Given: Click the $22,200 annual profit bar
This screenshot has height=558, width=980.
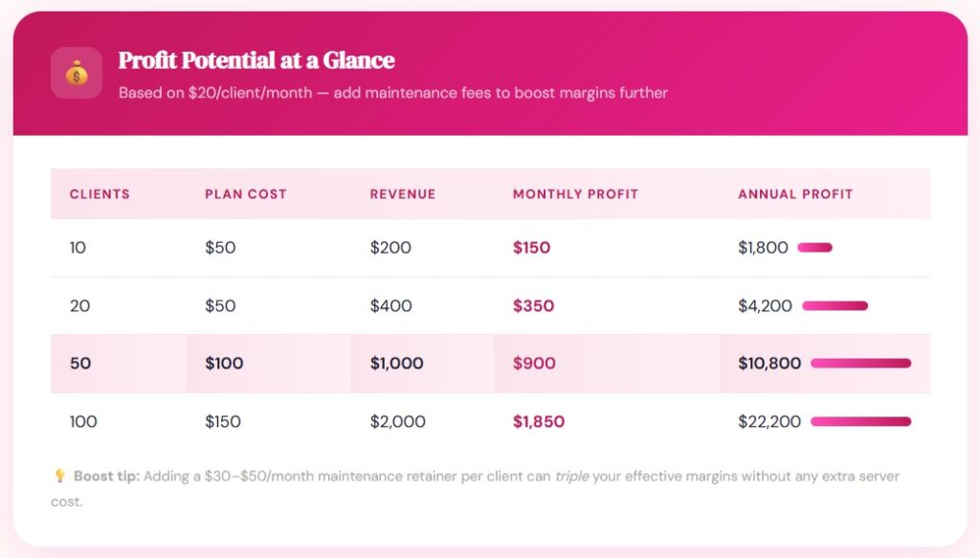Looking at the screenshot, I should pos(860,421).
